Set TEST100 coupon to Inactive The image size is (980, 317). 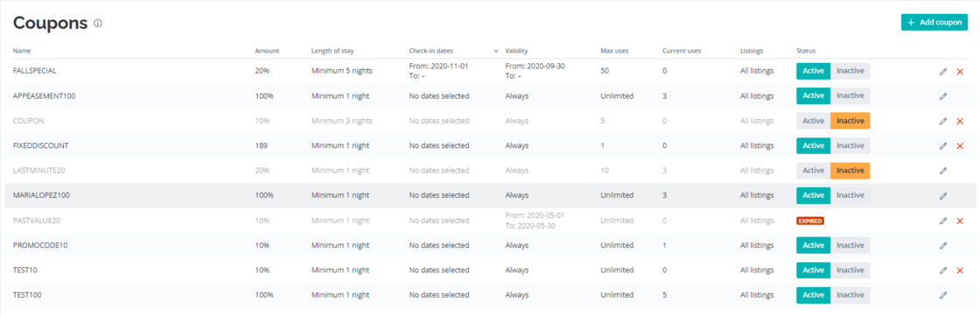coord(850,295)
